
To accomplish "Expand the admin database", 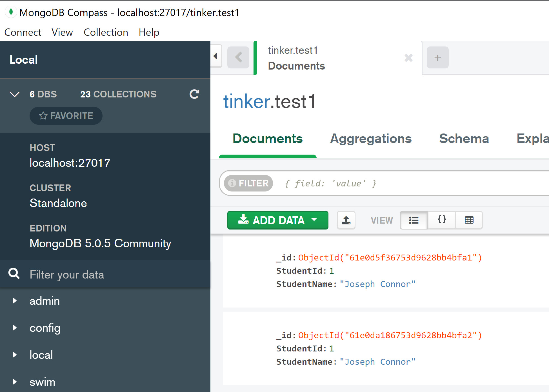I will click(x=15, y=301).
